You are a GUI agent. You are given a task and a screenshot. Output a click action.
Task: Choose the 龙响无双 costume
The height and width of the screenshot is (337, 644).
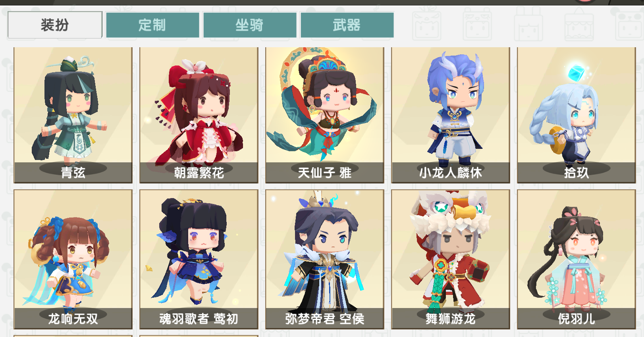click(73, 259)
